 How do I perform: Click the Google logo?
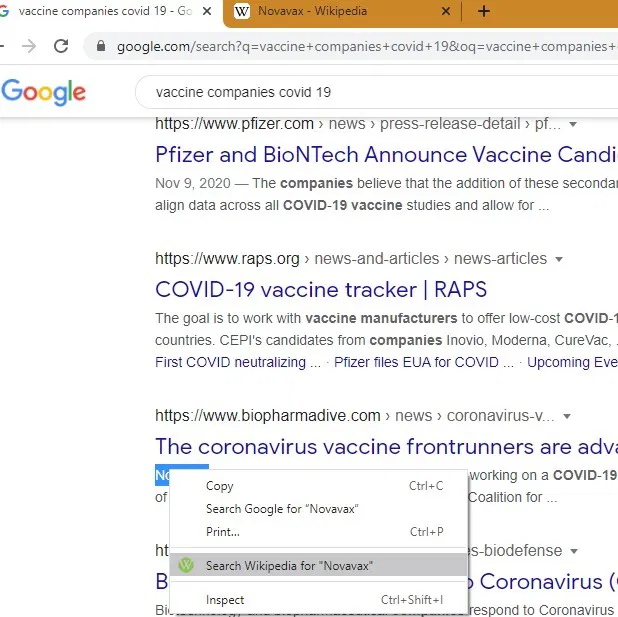click(43, 92)
